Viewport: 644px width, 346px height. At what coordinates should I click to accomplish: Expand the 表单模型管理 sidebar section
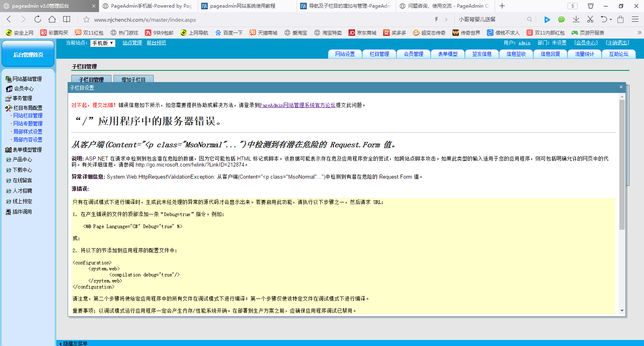click(27, 150)
